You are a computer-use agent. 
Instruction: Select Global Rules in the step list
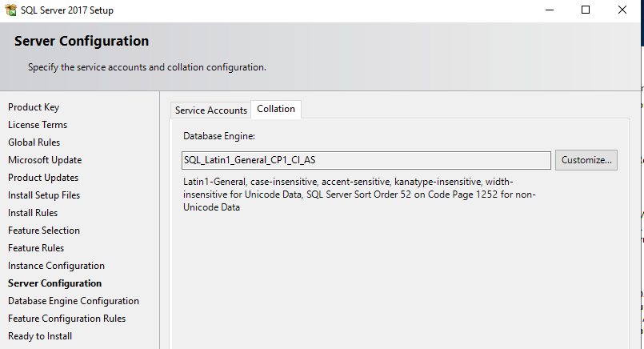tap(34, 142)
